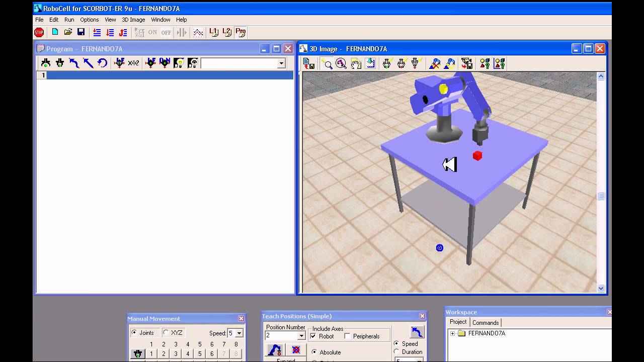The height and width of the screenshot is (362, 644).
Task: Open the Window menu
Action: (161, 20)
